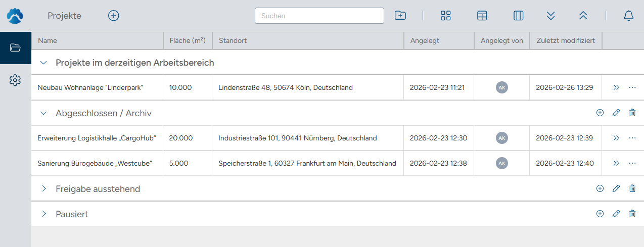Click the add new project plus icon
The image size is (644, 247).
pos(114,16)
